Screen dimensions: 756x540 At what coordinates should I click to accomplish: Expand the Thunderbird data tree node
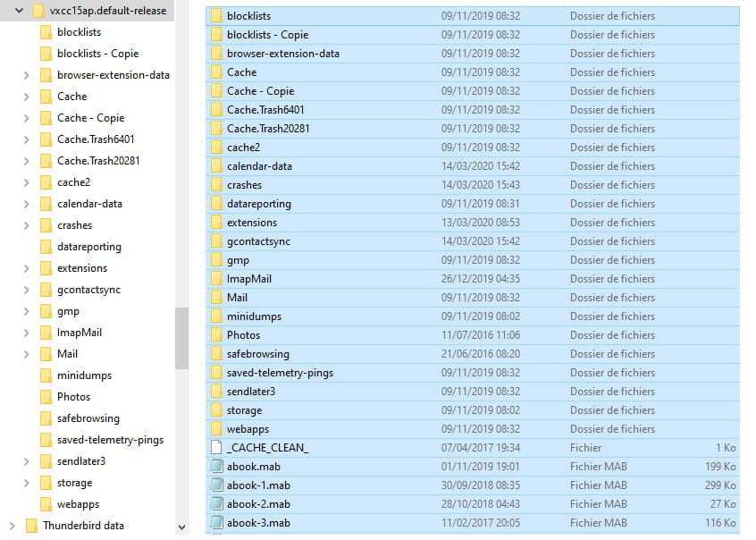pos(12,526)
